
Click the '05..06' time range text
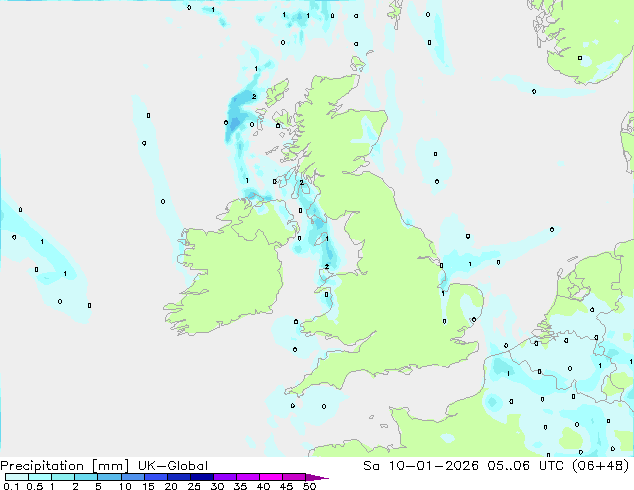pos(508,466)
